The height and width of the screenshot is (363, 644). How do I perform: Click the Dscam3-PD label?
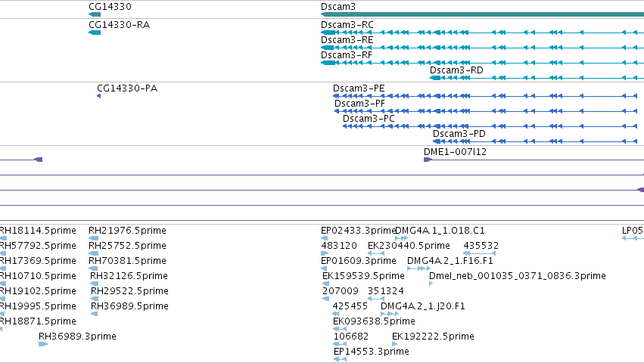(x=459, y=134)
